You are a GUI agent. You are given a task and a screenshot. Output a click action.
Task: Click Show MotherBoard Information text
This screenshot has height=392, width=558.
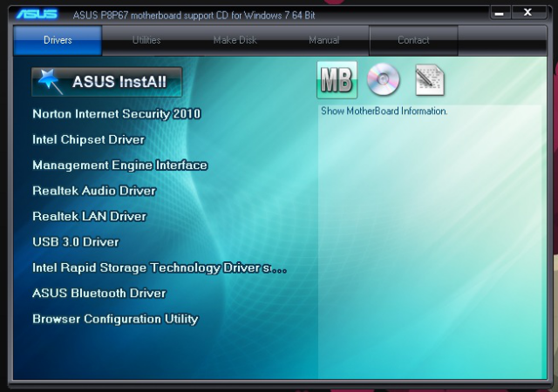[384, 111]
